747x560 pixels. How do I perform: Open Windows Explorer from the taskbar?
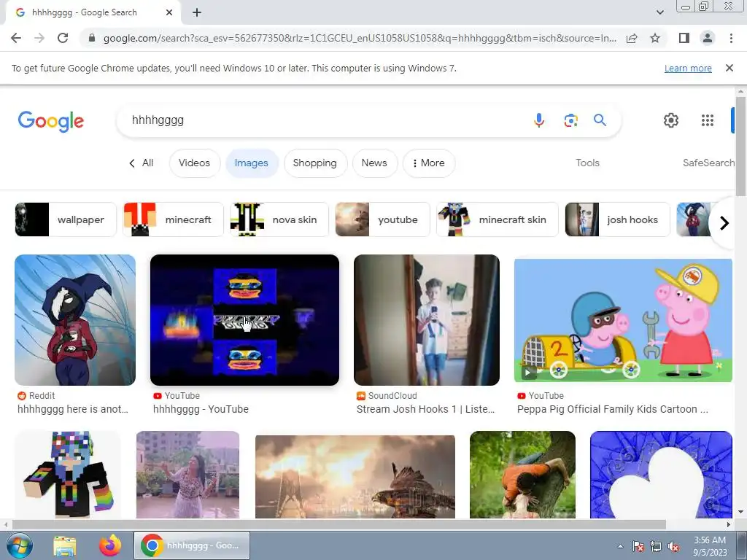[65, 545]
